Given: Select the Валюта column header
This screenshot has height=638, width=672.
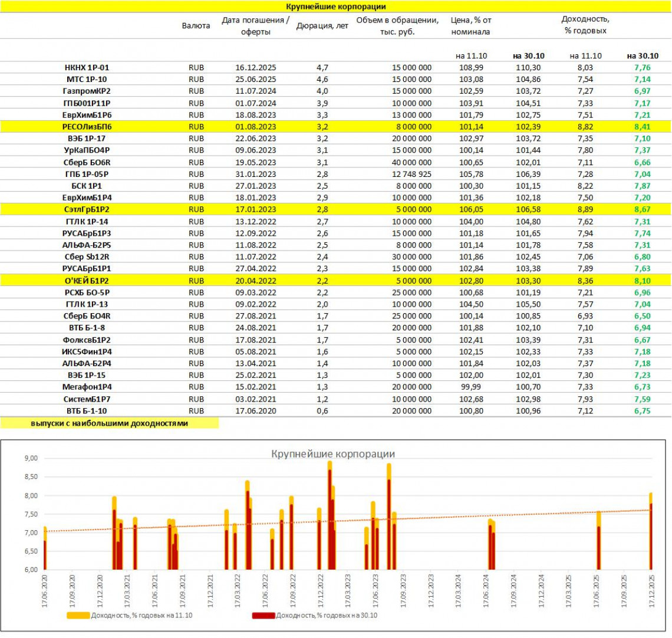Looking at the screenshot, I should point(196,26).
